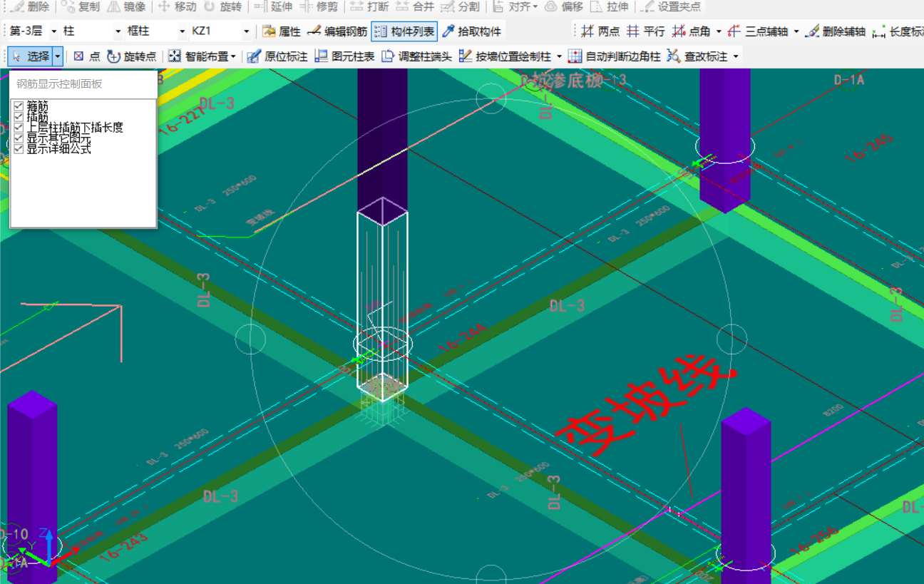Click the 延伸 (extend) tool
This screenshot has height=584, width=924.
272,6
